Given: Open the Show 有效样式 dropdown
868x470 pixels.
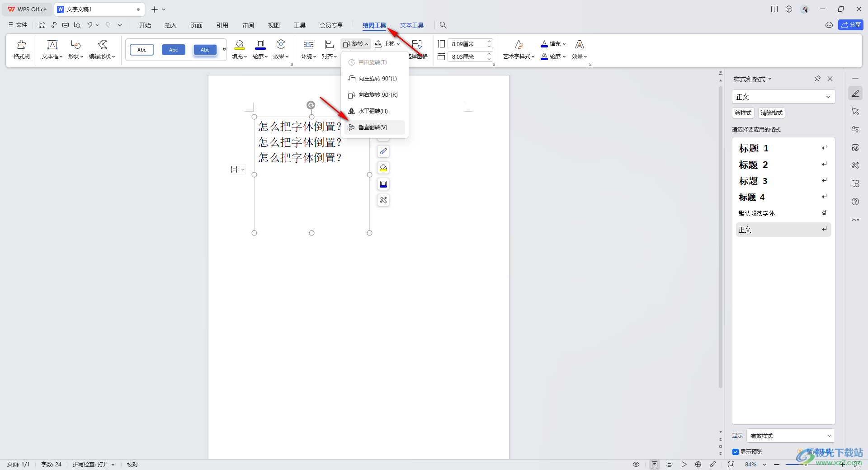Looking at the screenshot, I should [x=791, y=436].
